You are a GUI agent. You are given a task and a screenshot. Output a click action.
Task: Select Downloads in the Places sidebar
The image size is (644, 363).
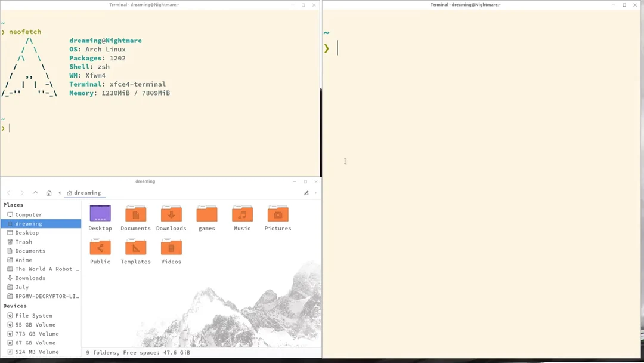tap(30, 278)
